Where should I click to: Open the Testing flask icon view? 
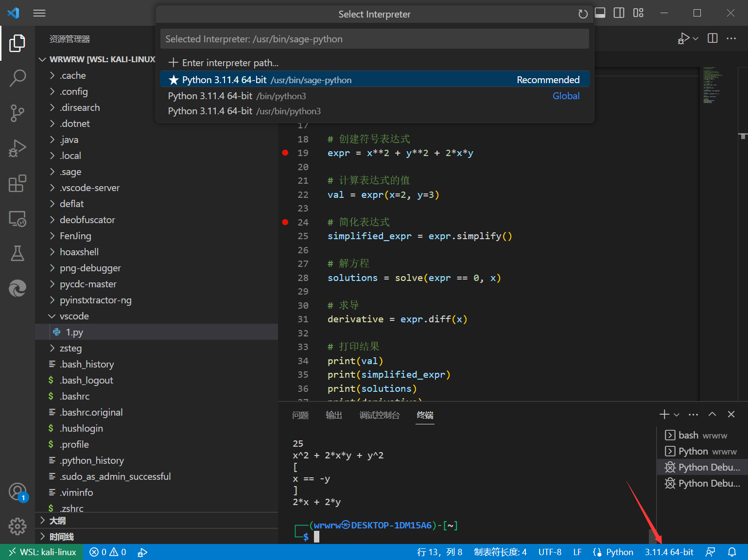[17, 253]
